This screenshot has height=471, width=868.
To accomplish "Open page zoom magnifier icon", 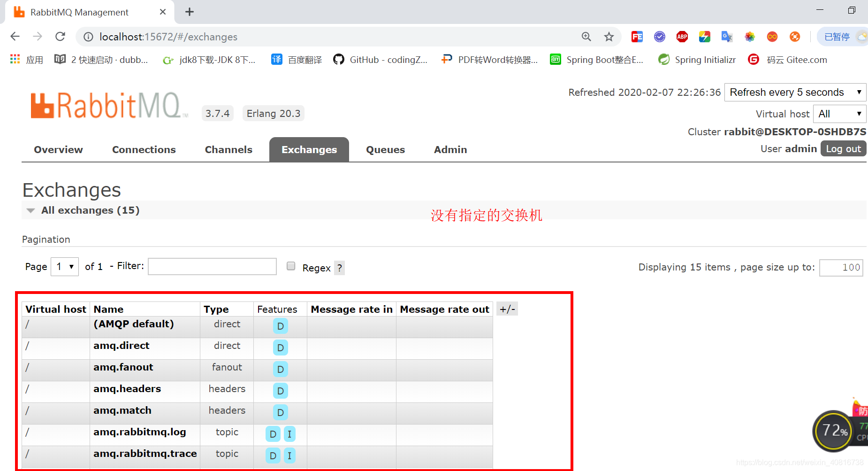I will [586, 37].
